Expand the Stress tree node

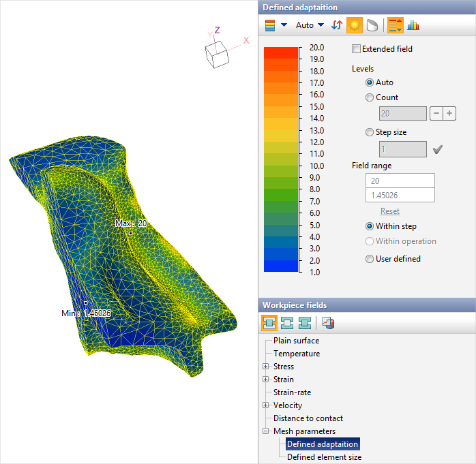click(266, 367)
